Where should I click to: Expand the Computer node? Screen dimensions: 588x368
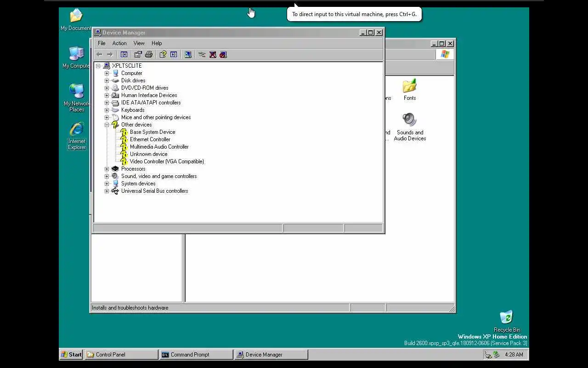click(x=107, y=73)
